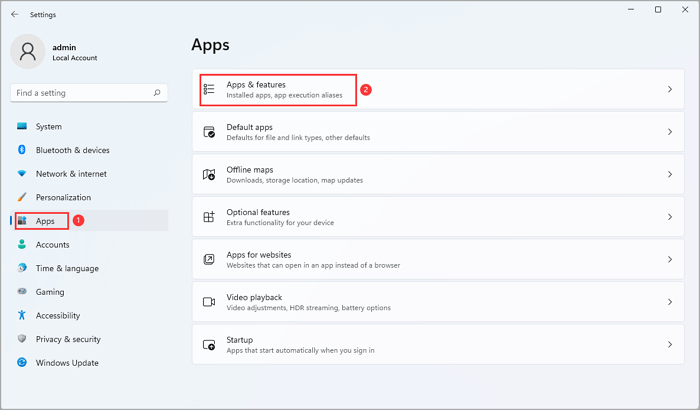Expand Apps & features with its chevron
This screenshot has width=700, height=410.
[670, 90]
